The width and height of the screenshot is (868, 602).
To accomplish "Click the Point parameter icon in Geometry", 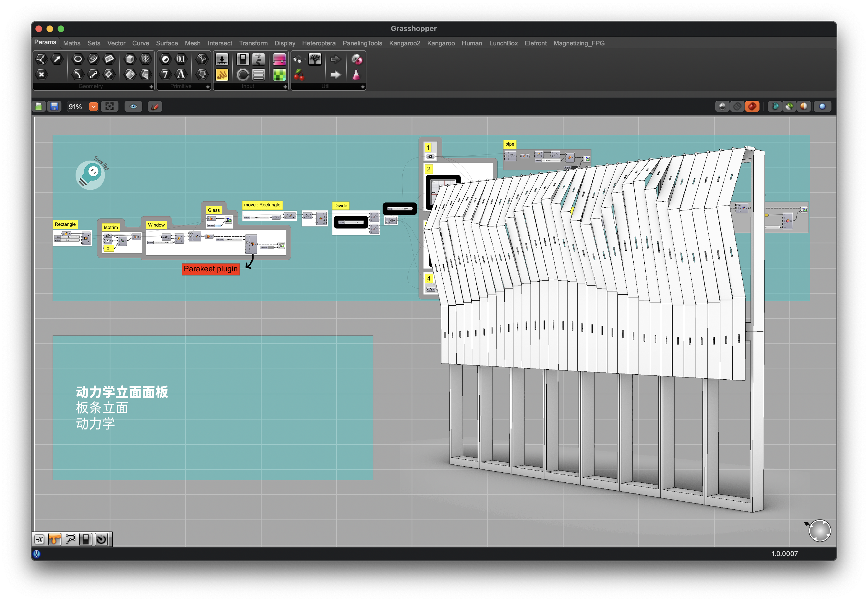I will tap(41, 75).
